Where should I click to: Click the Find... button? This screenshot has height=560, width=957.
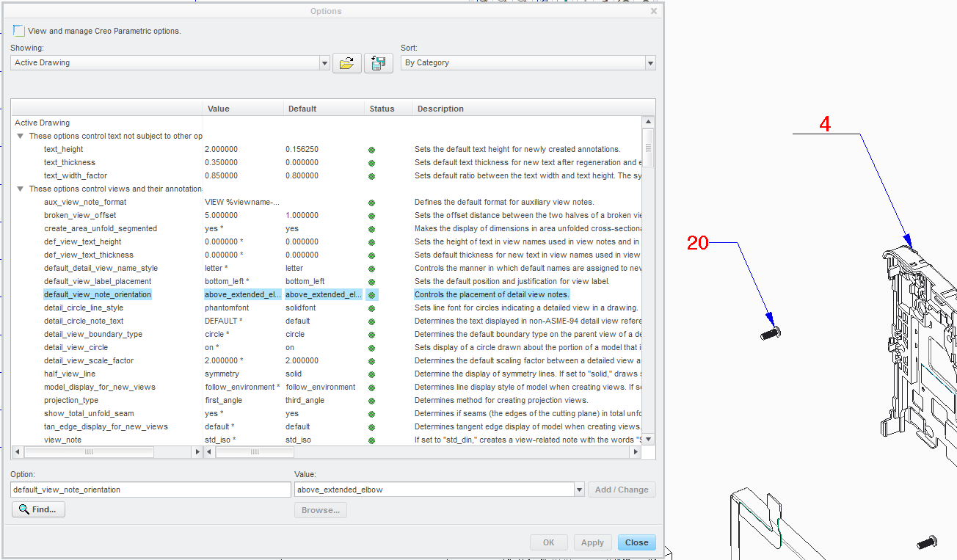coord(39,509)
